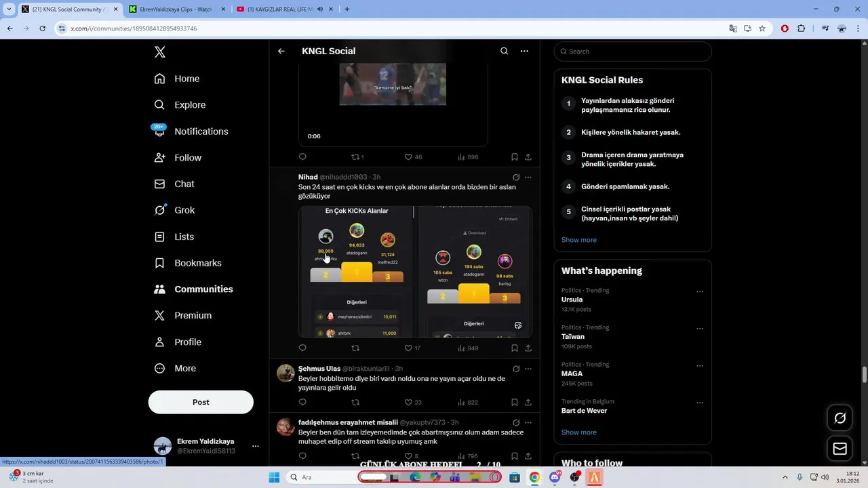Reply to the 0:06 video post
Viewport: 868px width, 488px height.
coord(302,157)
